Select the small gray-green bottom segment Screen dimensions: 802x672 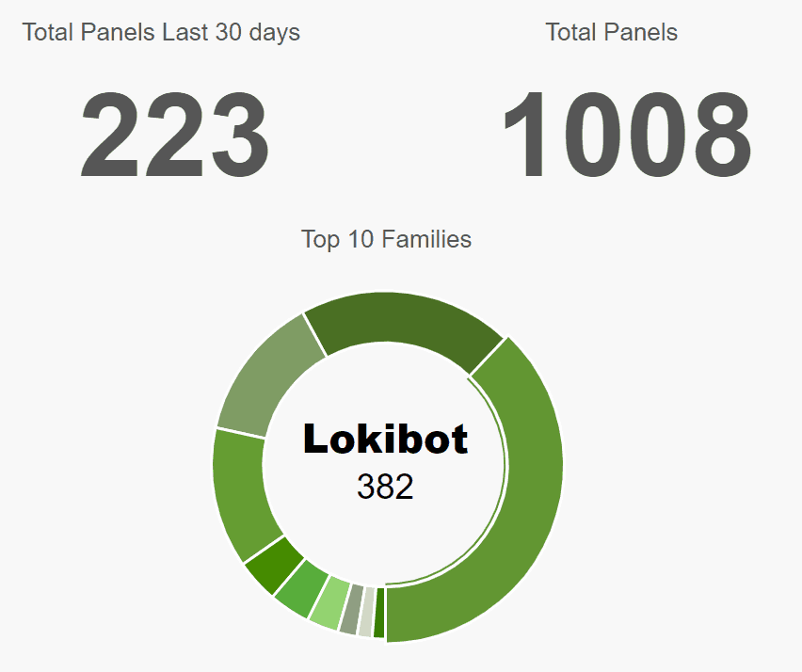click(x=352, y=609)
